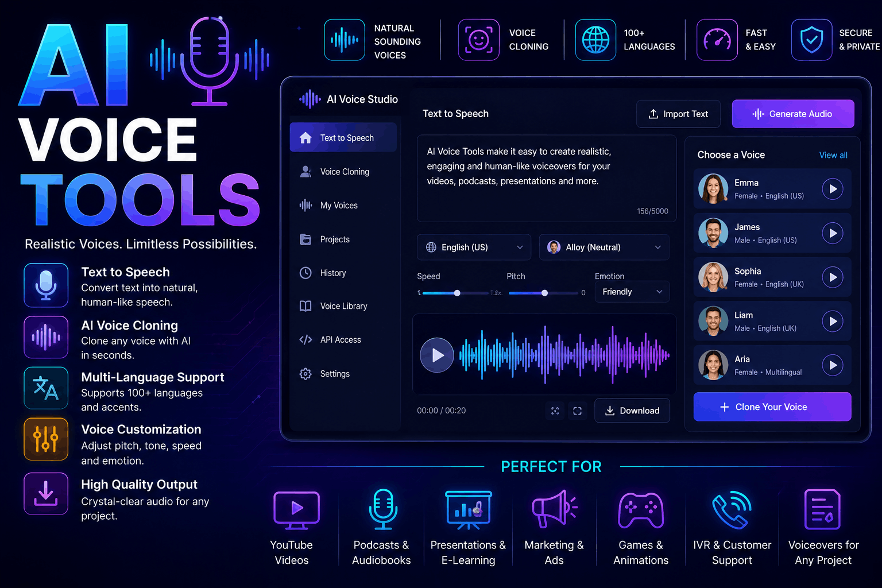This screenshot has width=882, height=588.
Task: Click the Speed slider handle
Action: (457, 293)
